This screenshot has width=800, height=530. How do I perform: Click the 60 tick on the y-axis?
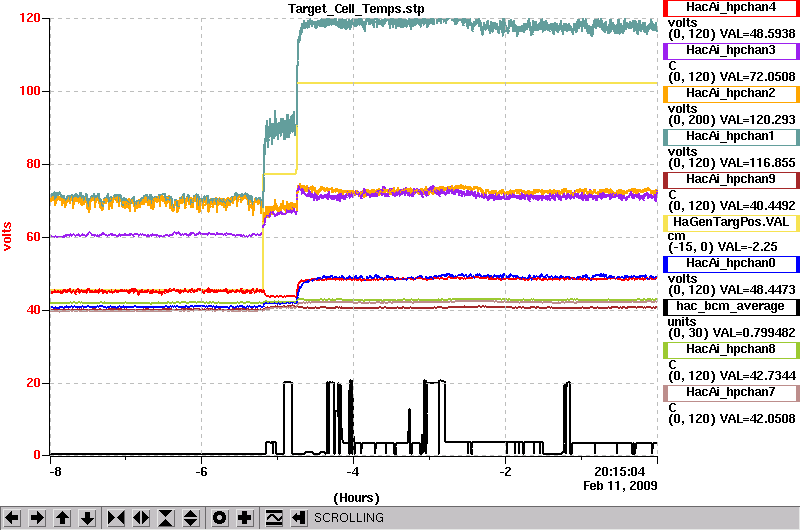coord(33,237)
